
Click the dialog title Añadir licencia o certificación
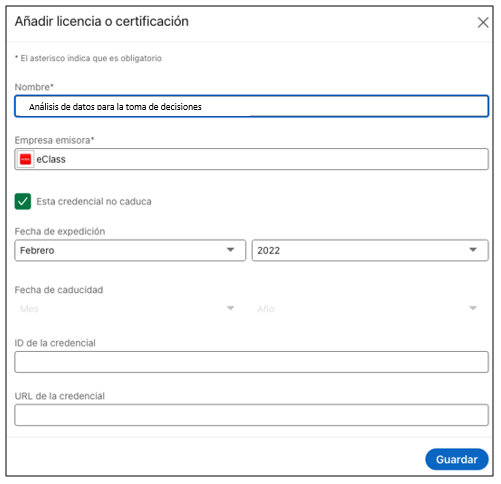(102, 21)
